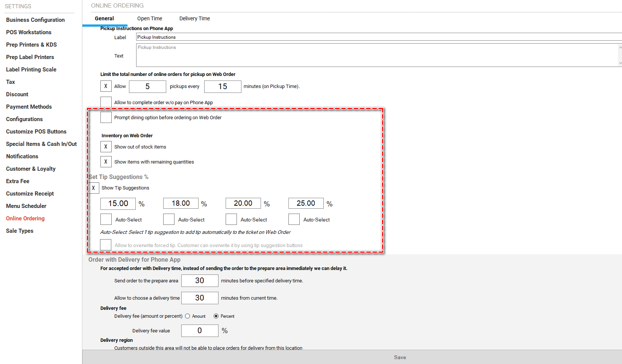Toggle the Allow pickups limit checkbox
This screenshot has height=364, width=622.
click(106, 86)
